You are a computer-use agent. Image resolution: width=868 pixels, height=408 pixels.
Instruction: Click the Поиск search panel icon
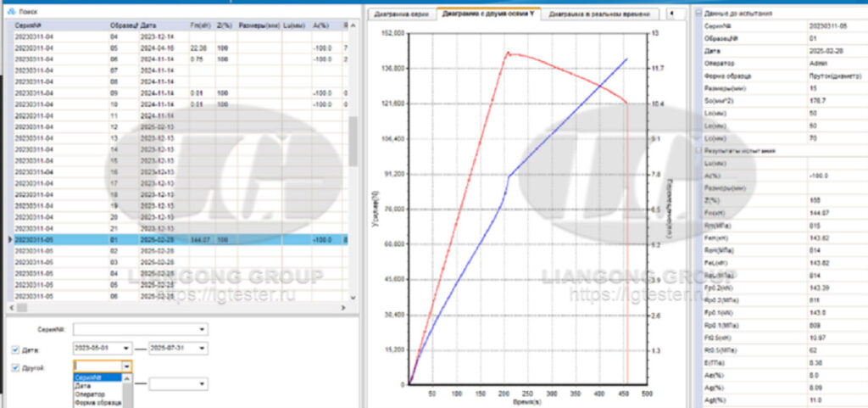[11, 12]
